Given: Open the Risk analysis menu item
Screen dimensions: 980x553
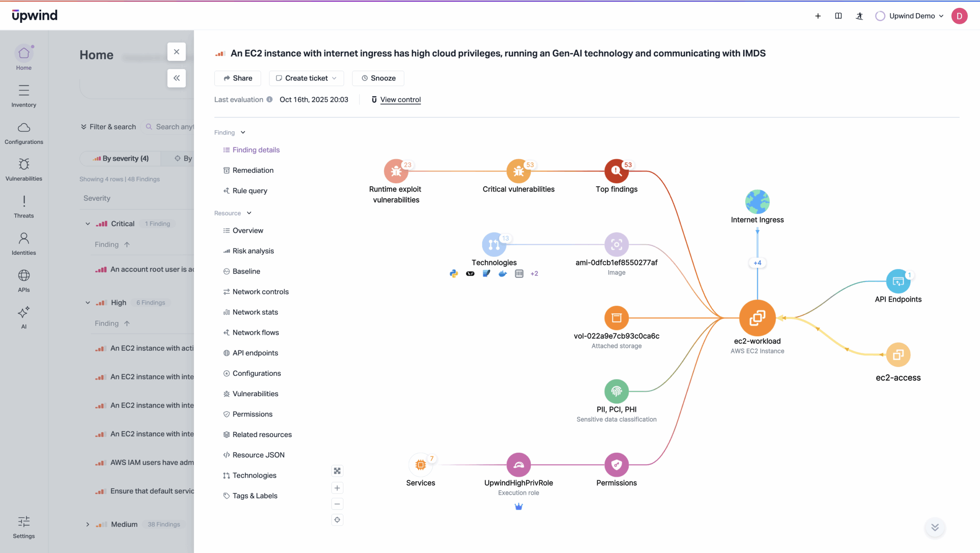Looking at the screenshot, I should (x=253, y=251).
